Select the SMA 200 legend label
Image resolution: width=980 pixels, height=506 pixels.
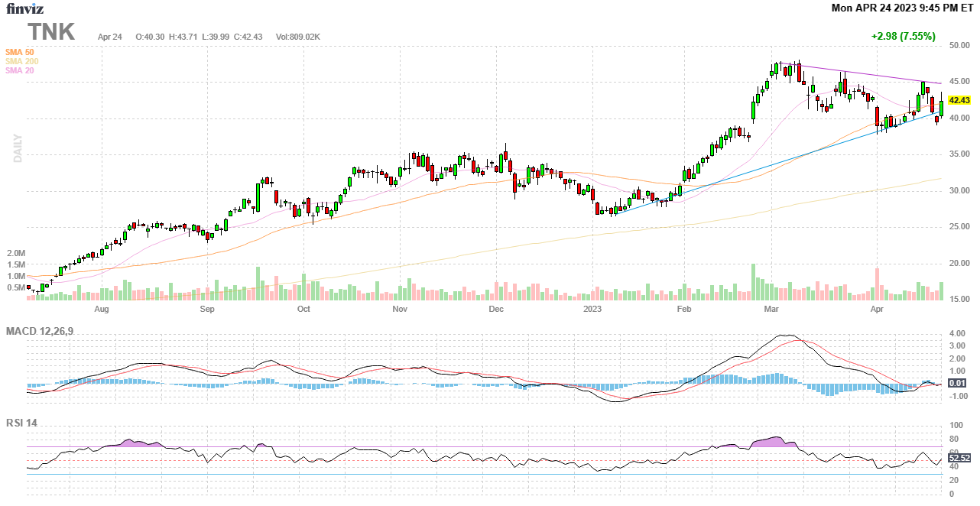click(x=21, y=61)
